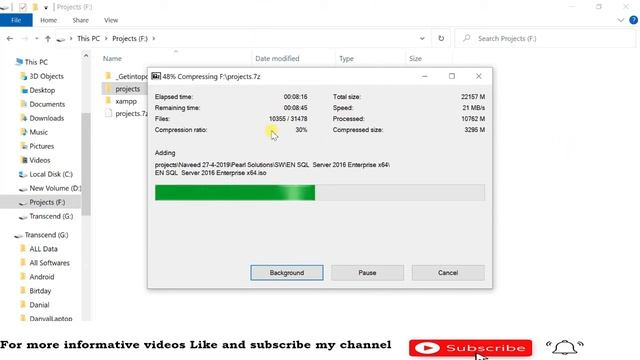Sort by Type column header
This screenshot has height=360, width=640.
[x=346, y=59]
